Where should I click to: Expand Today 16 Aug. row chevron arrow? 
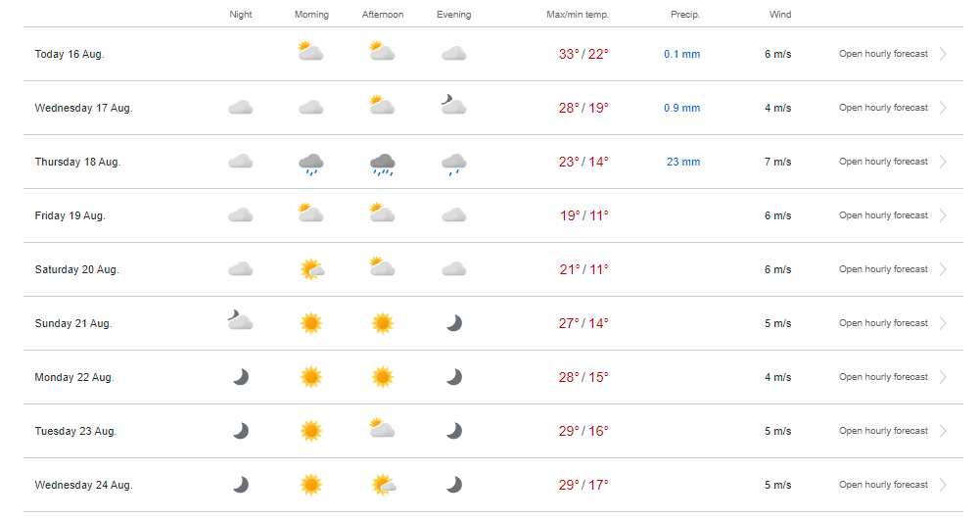click(x=943, y=54)
